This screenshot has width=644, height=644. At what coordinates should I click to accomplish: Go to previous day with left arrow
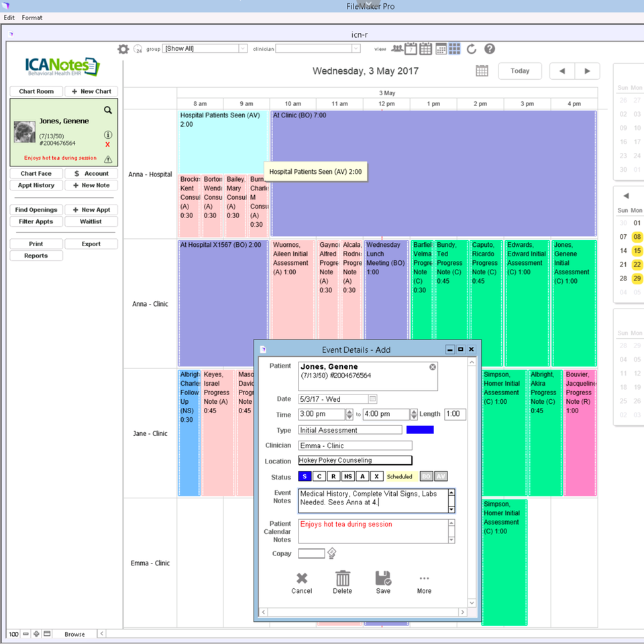click(562, 71)
